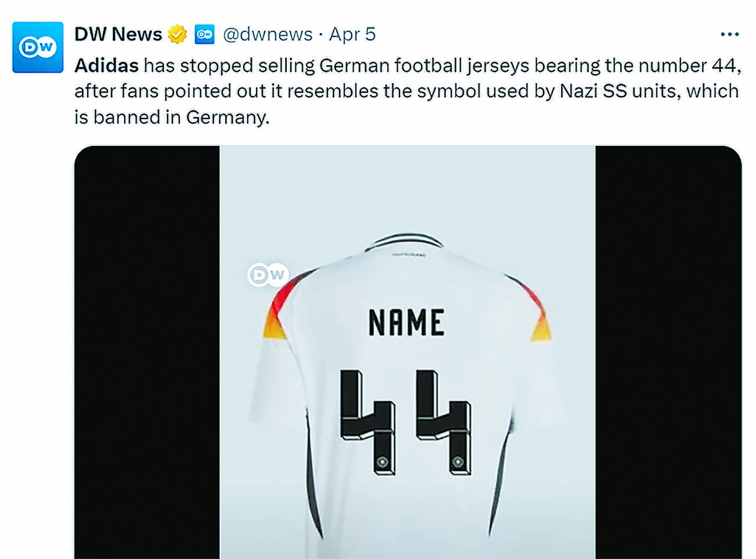Click the right black video letterbox area
The width and height of the screenshot is (756, 559).
tap(668, 352)
